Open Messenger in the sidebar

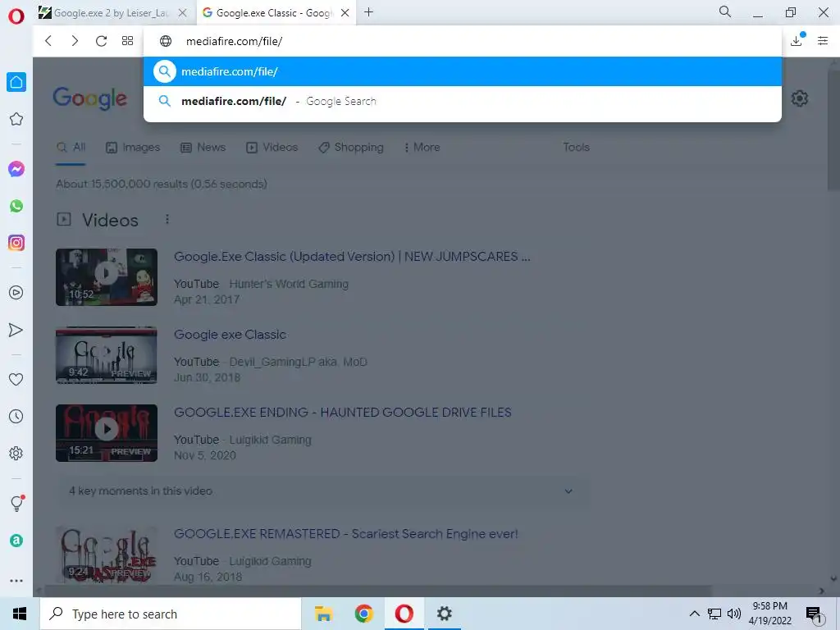[x=16, y=169]
